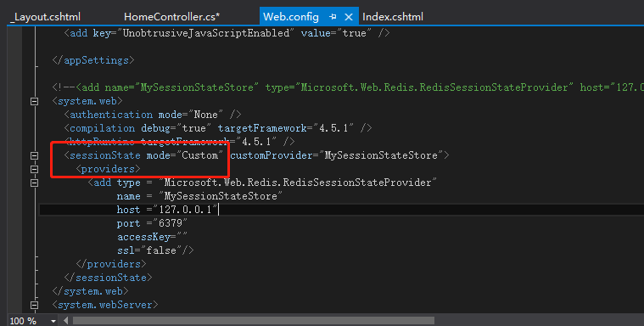The height and width of the screenshot is (326, 644).
Task: Click the closing </appSettings> tag
Action: click(93, 60)
